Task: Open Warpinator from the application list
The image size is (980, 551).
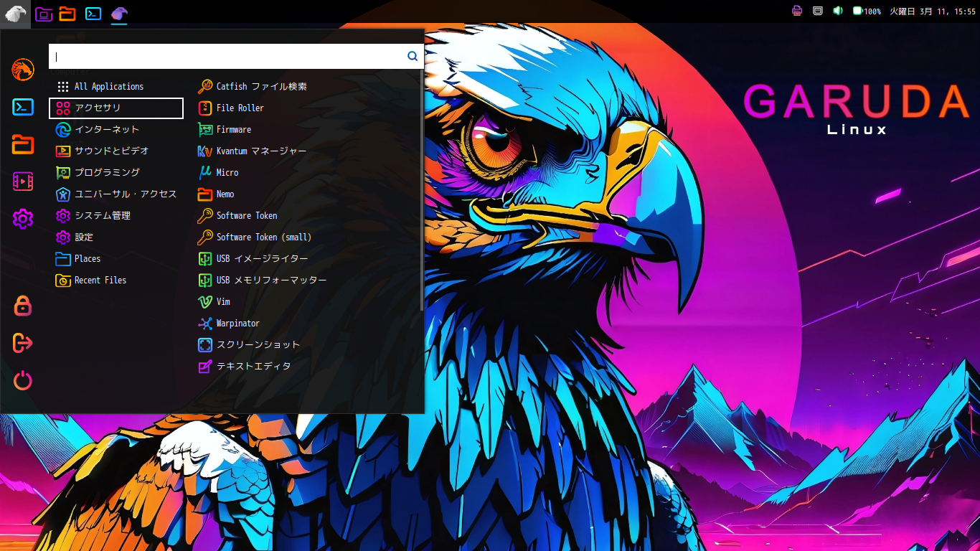Action: tap(306, 323)
